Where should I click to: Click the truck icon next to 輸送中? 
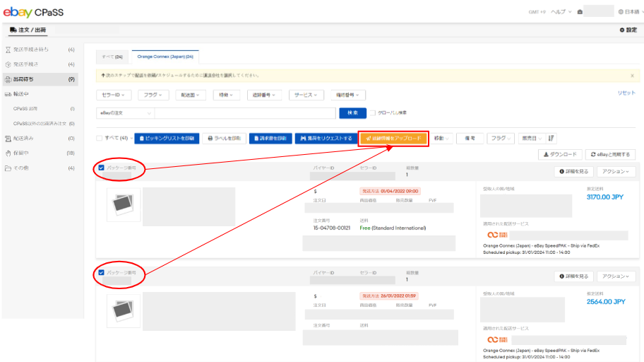(8, 94)
